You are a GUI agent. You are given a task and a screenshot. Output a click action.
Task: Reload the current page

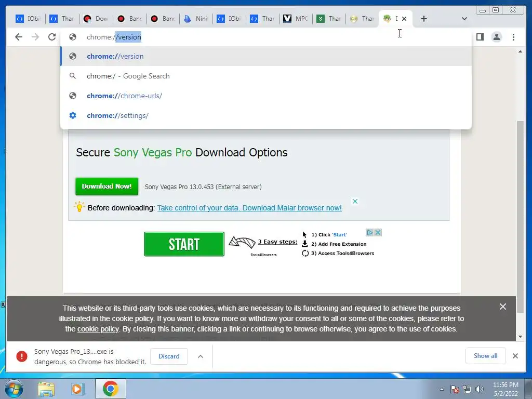click(52, 37)
